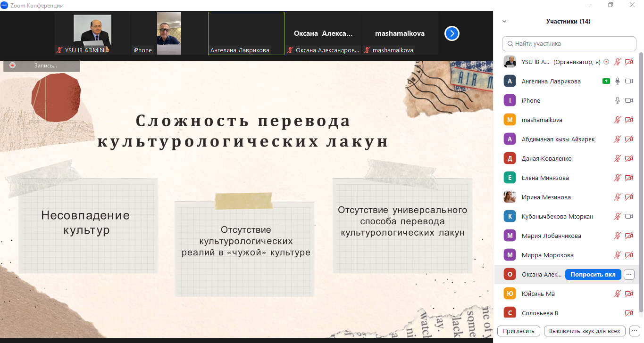
Task: Click Соловьева В's crossed-out camera icon
Action: click(x=628, y=313)
